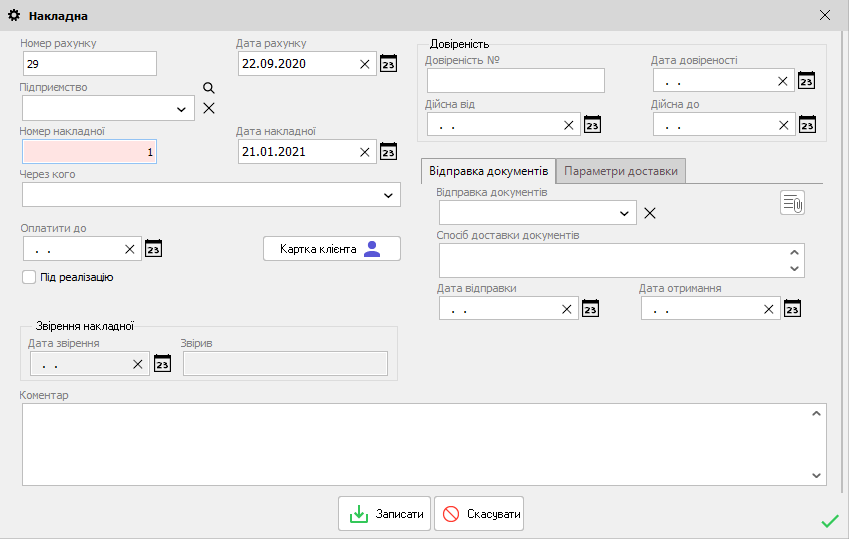Image resolution: width=849 pixels, height=539 pixels.
Task: Switch to Параметри доставки tab
Action: 621,171
